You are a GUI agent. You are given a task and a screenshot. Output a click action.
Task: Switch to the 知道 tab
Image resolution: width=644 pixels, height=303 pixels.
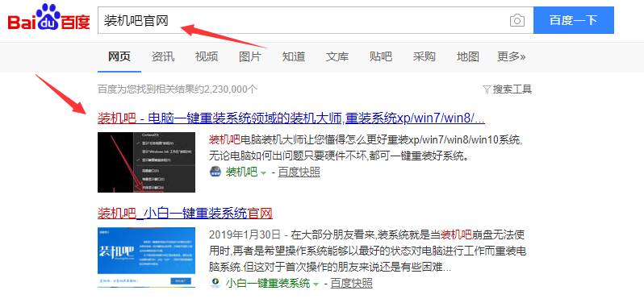tap(294, 56)
